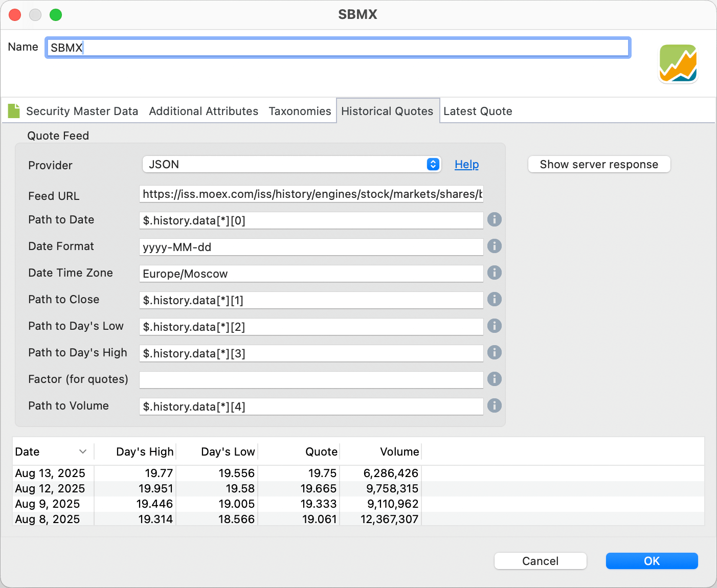The image size is (717, 588).
Task: Click Show server response button
Action: pyautogui.click(x=599, y=164)
